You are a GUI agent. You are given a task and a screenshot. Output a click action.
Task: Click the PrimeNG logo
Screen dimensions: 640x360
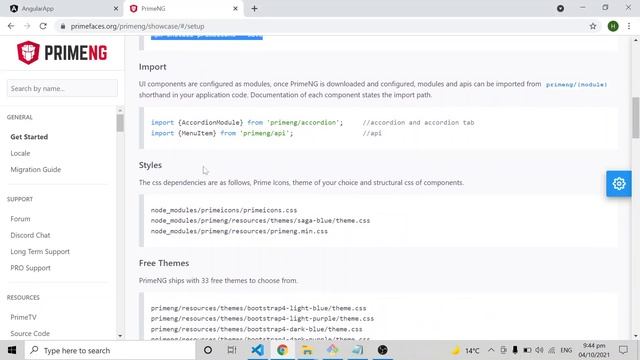62,53
